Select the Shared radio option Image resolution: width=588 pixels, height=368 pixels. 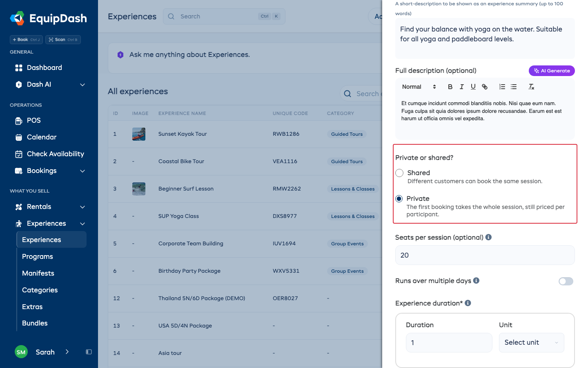tap(399, 173)
